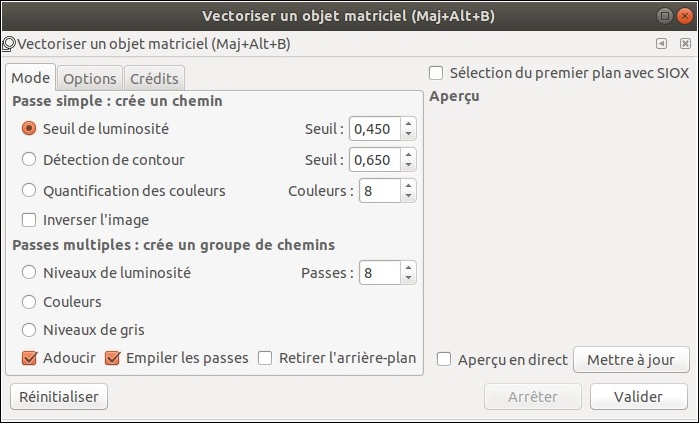Close the Vectoriser panel with the X icon
Image resolution: width=699 pixels, height=423 pixels.
click(x=685, y=44)
